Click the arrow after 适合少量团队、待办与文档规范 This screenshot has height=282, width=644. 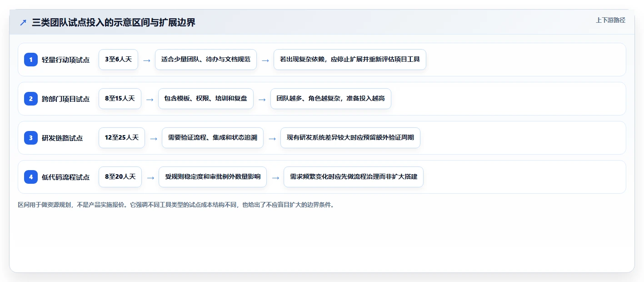(265, 60)
